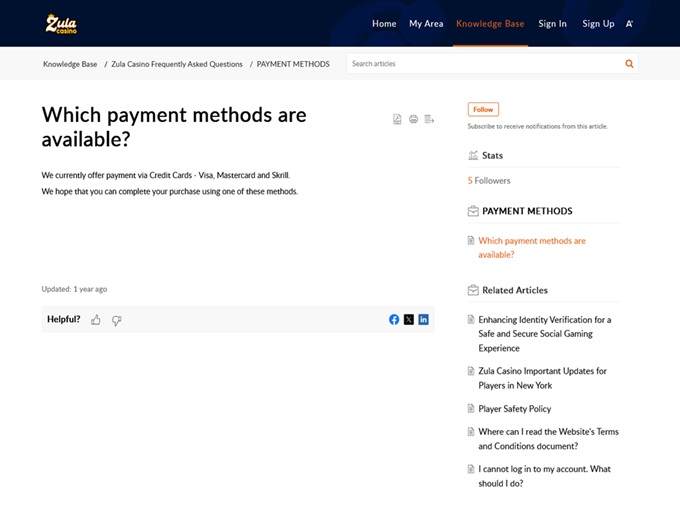Viewport: 680px width, 511px height.
Task: Open the Sign Up page
Action: 598,23
